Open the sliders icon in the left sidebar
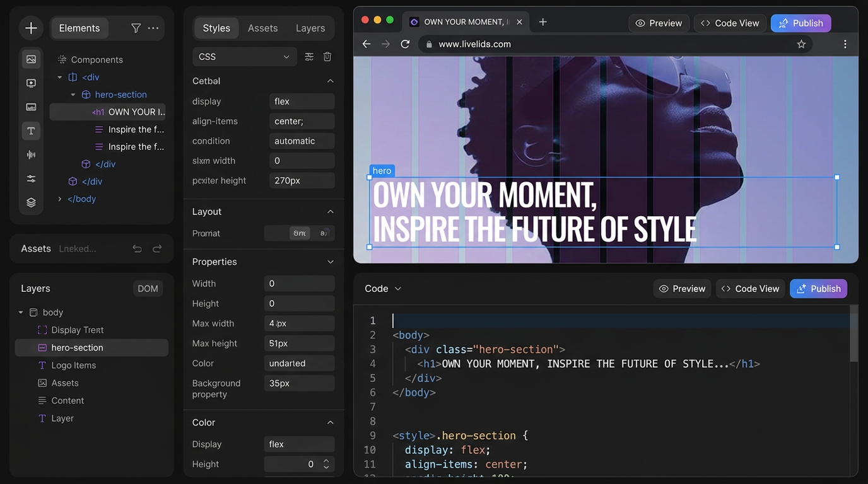The height and width of the screenshot is (484, 868). [31, 179]
